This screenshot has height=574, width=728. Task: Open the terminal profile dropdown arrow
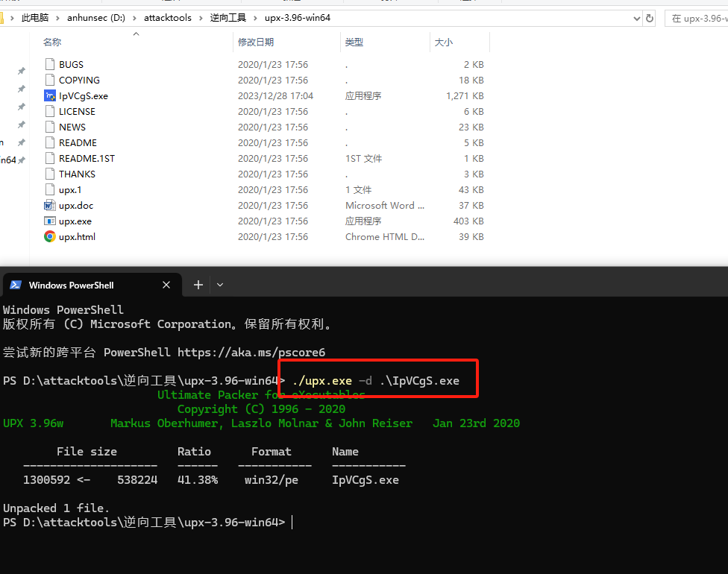[x=220, y=285]
